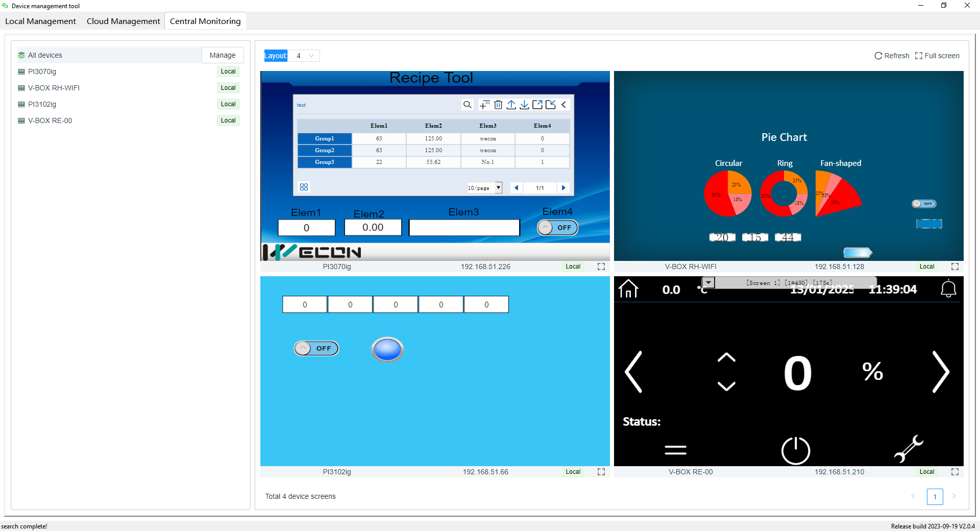Click the Elem3 input field

tap(464, 228)
